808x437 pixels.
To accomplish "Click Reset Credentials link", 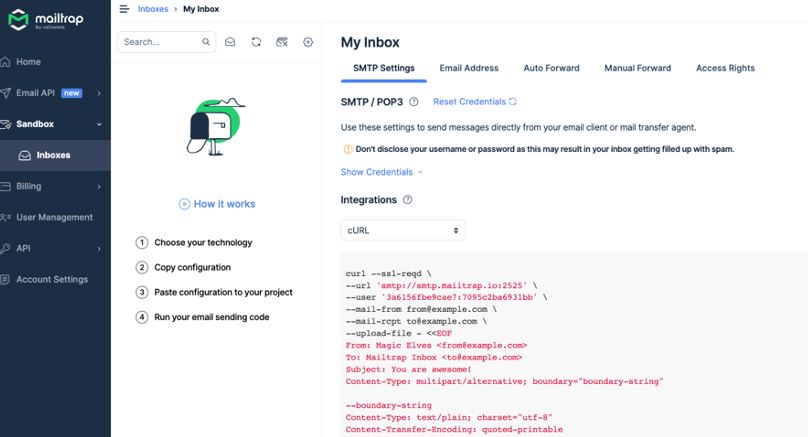I will tap(469, 102).
